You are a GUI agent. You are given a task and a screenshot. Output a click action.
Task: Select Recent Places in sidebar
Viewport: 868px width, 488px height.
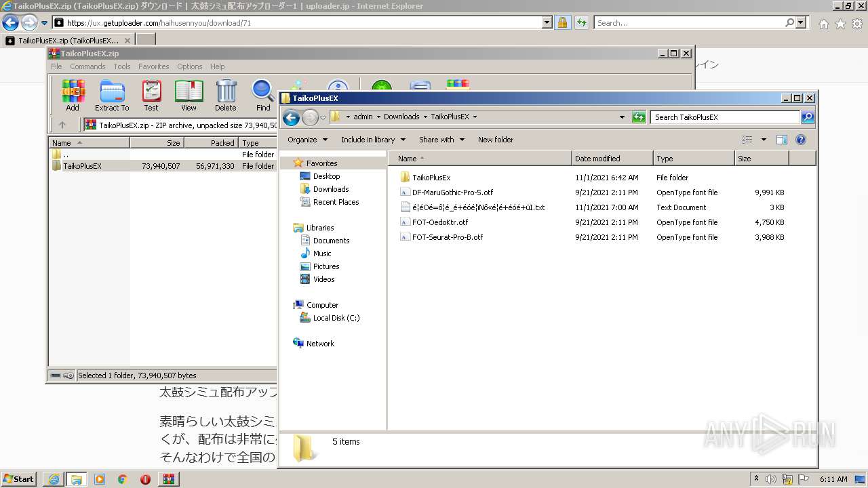tap(336, 202)
